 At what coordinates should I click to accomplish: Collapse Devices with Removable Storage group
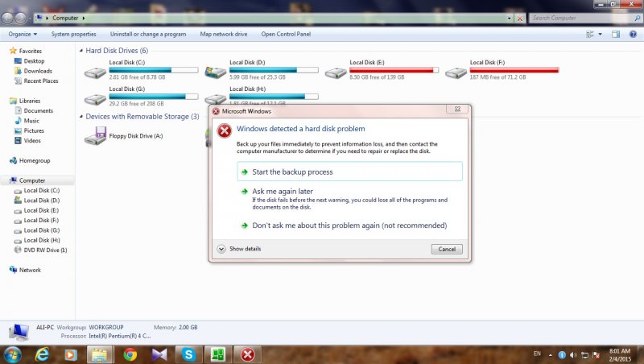tap(81, 117)
